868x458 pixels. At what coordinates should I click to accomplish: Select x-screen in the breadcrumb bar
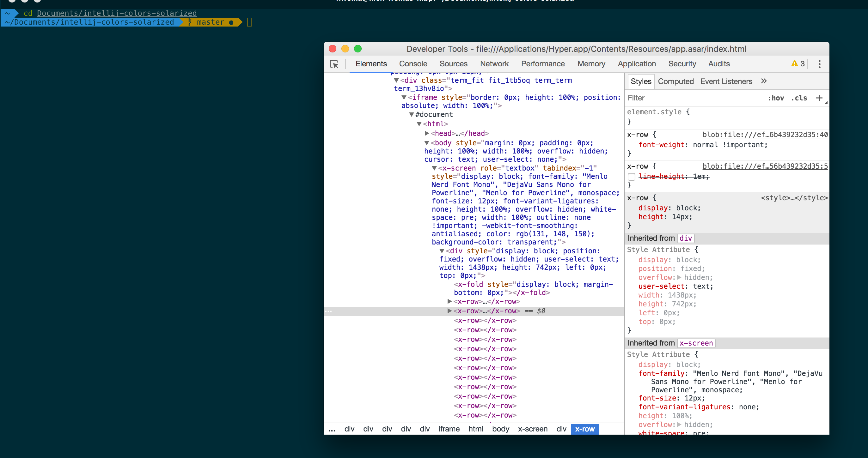tap(532, 429)
